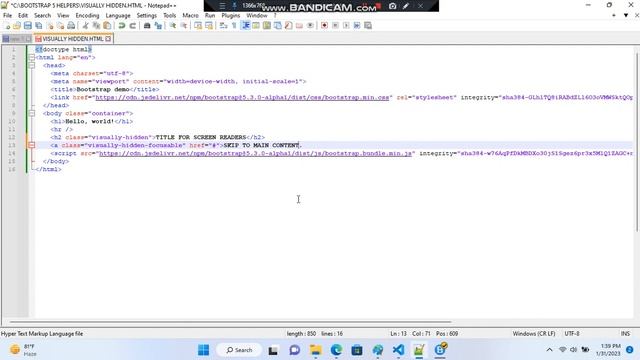This screenshot has width=640, height=360.
Task: Open the Language menu
Action: (x=118, y=16)
